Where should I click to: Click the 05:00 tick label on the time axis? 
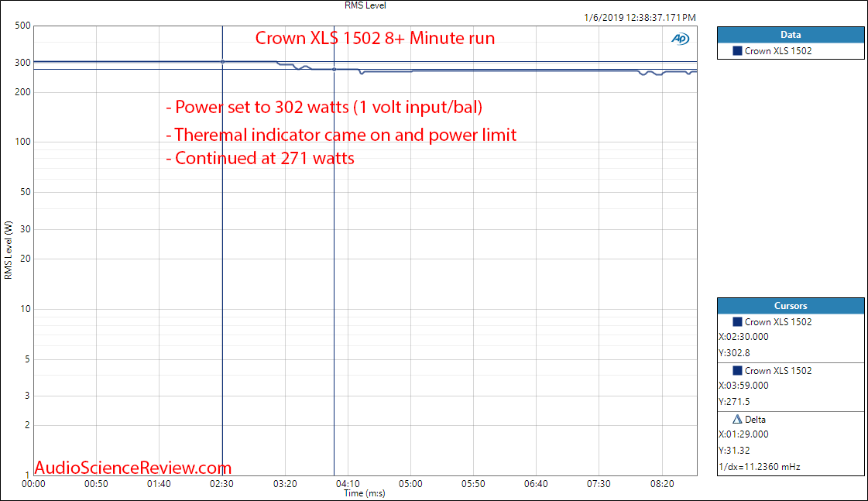click(410, 484)
